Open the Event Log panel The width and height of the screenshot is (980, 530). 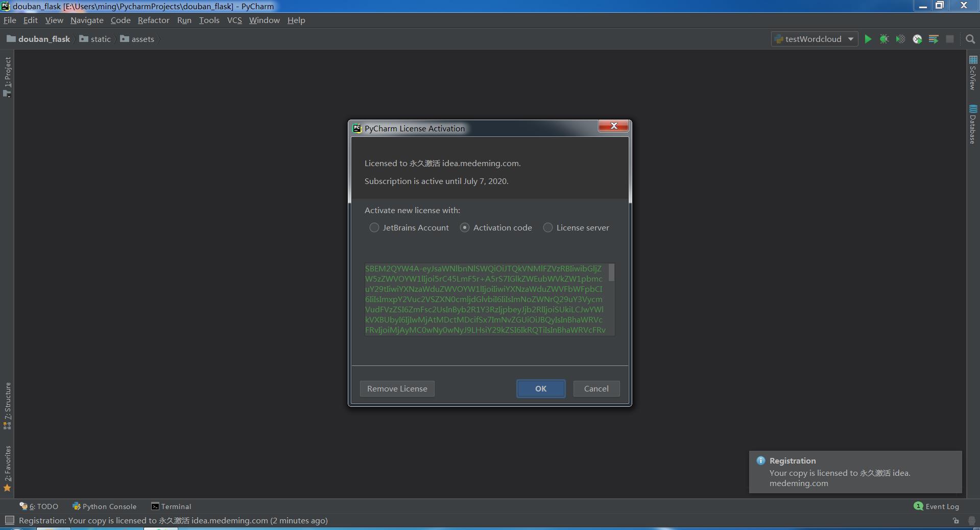tap(936, 506)
